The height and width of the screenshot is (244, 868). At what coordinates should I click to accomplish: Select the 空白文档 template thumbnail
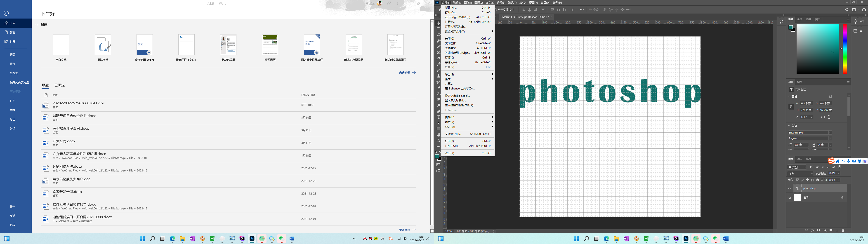click(x=61, y=45)
